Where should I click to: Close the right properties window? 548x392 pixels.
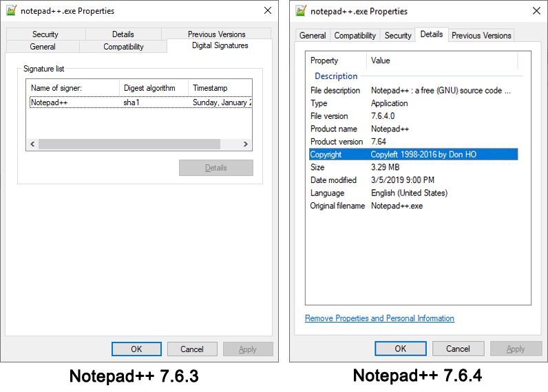tap(536, 11)
